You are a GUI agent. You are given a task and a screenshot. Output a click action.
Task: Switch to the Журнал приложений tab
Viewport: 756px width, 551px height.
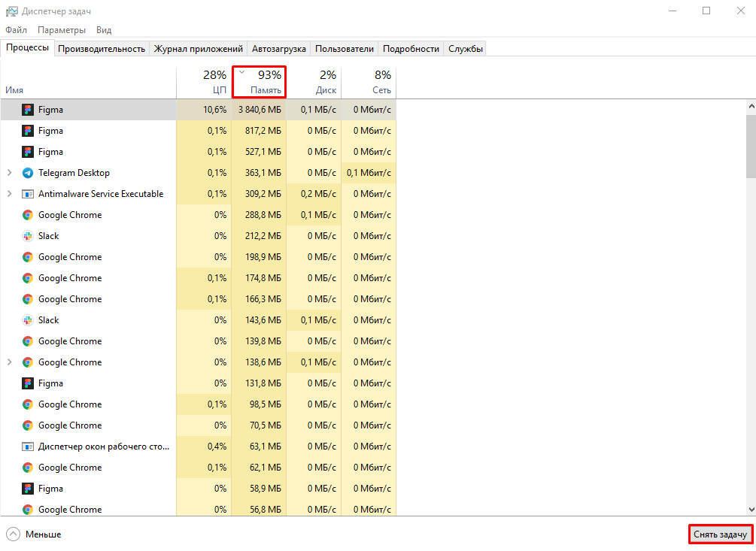198,49
